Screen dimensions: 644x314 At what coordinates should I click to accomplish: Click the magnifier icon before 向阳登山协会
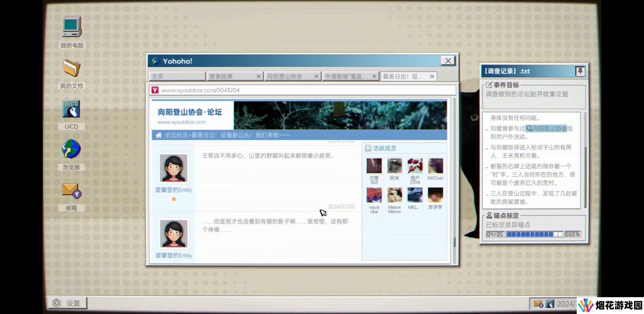(529, 128)
